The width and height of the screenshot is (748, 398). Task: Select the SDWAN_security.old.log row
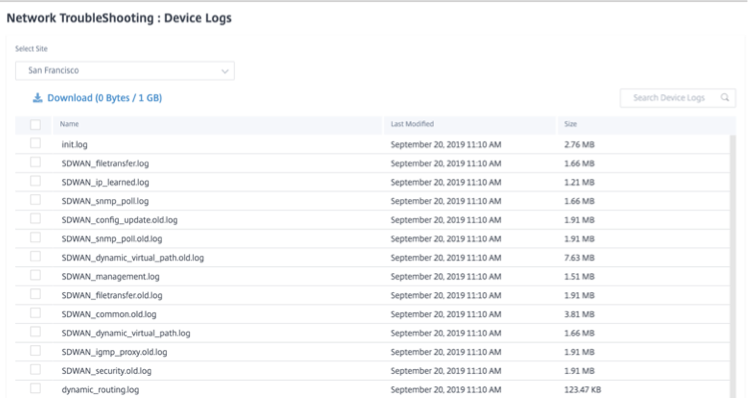[372, 371]
